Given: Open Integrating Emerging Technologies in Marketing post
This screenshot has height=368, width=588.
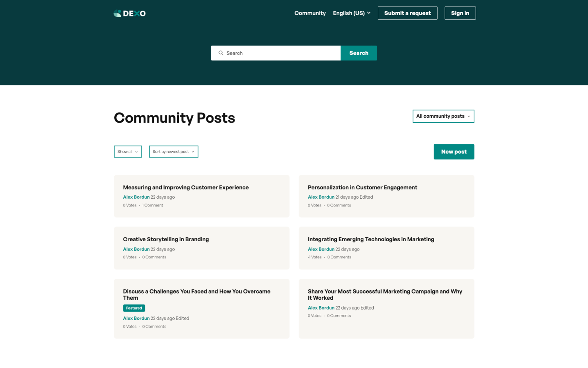Looking at the screenshot, I should 371,240.
